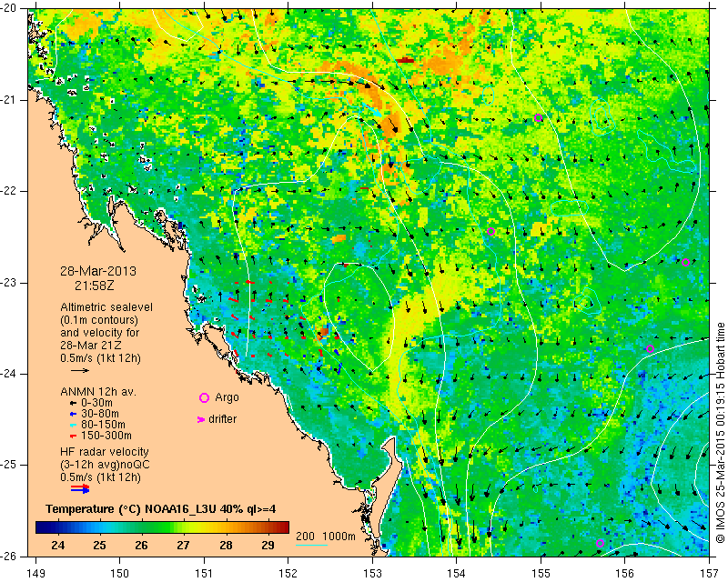Click the Argo float marker near 156.3°E, 23.7°S
Viewport: 728px width, 582px height.
click(650, 349)
